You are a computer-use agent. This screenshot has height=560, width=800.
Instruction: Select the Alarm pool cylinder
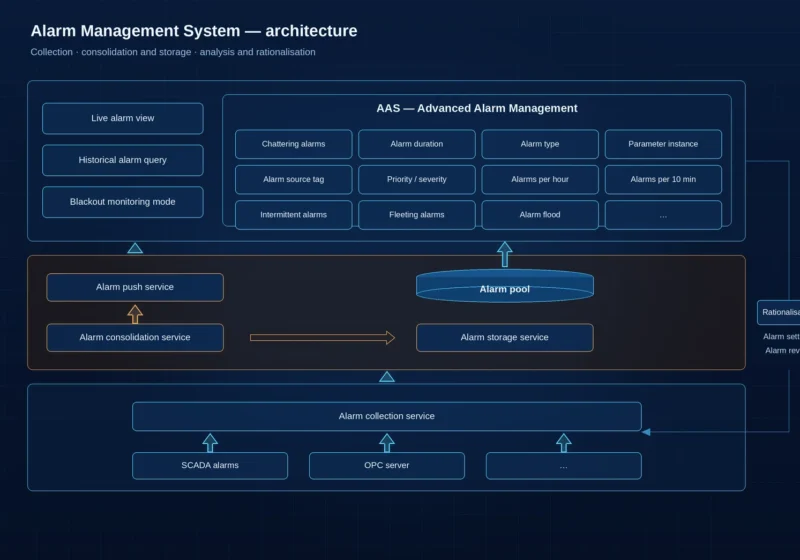click(x=505, y=286)
